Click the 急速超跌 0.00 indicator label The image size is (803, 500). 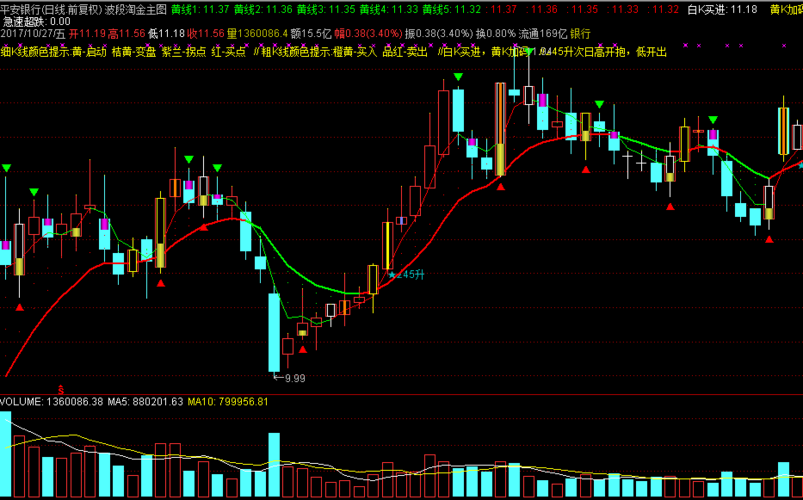pyautogui.click(x=36, y=21)
